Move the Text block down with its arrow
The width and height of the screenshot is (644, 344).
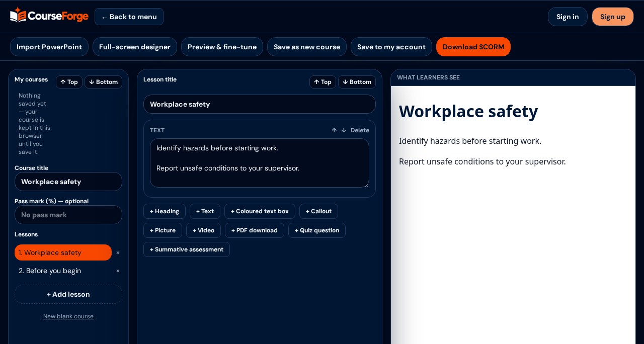[344, 130]
